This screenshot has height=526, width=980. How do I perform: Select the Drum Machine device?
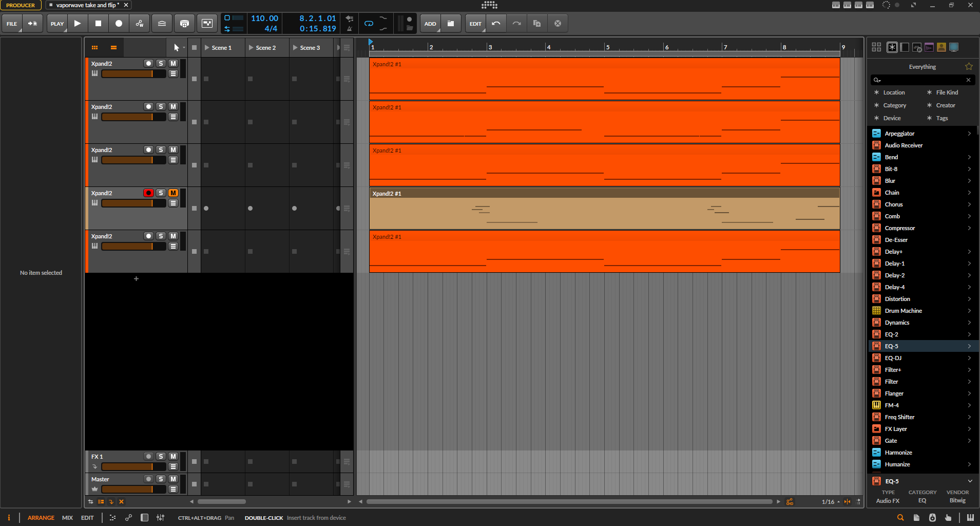pyautogui.click(x=923, y=311)
